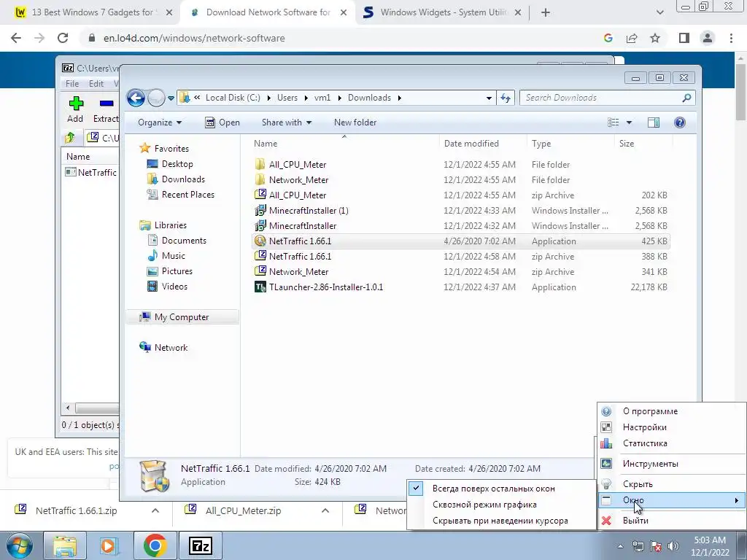Viewport: 747px width, 560px height.
Task: Open a new Chrome tab with plus button
Action: [x=546, y=13]
